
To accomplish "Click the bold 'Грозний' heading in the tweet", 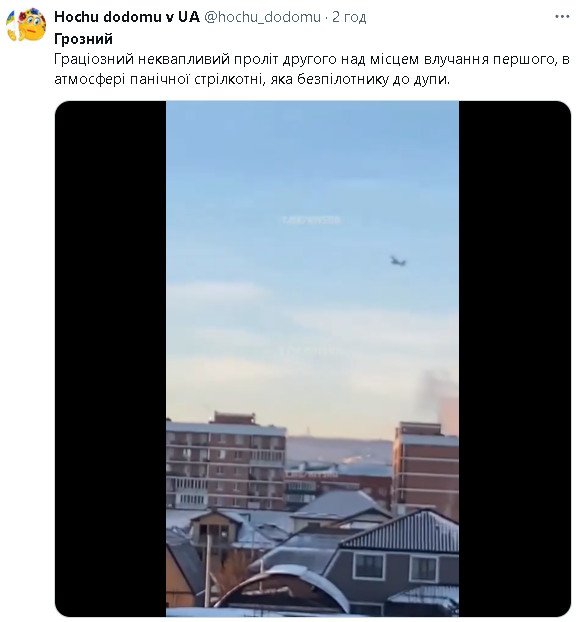I will pyautogui.click(x=83, y=39).
